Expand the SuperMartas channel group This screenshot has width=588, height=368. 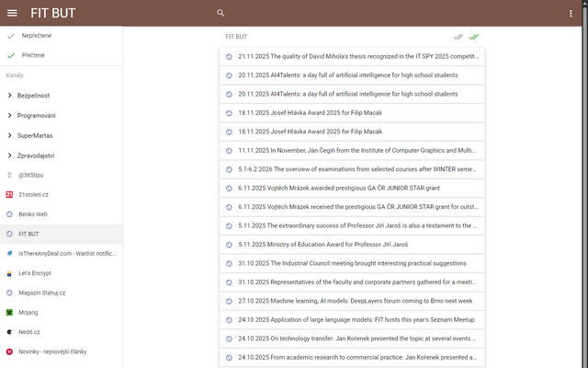62,135
